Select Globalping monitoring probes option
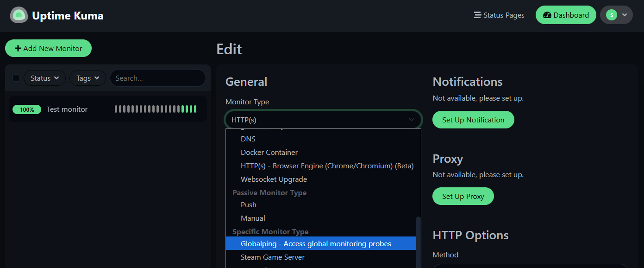This screenshot has height=268, width=644. coord(315,243)
